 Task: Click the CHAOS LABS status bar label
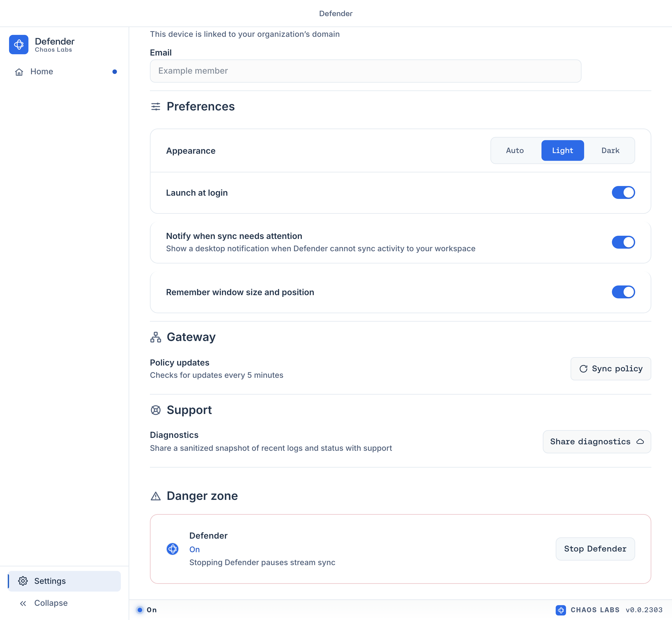[x=595, y=610]
